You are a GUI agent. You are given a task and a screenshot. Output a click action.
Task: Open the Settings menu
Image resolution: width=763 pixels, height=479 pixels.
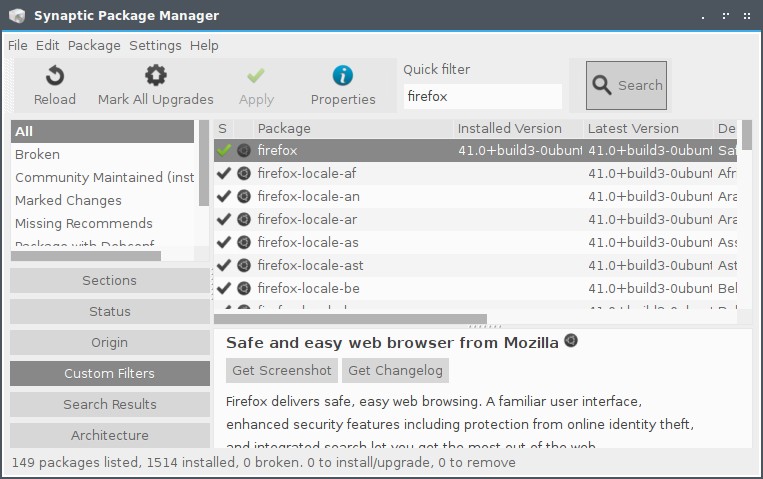(155, 45)
